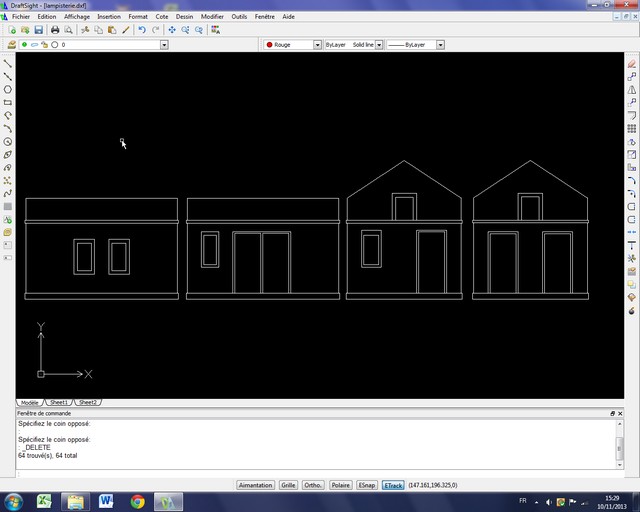Open Microsoft Word from the taskbar
640x512 pixels.
coord(106,500)
